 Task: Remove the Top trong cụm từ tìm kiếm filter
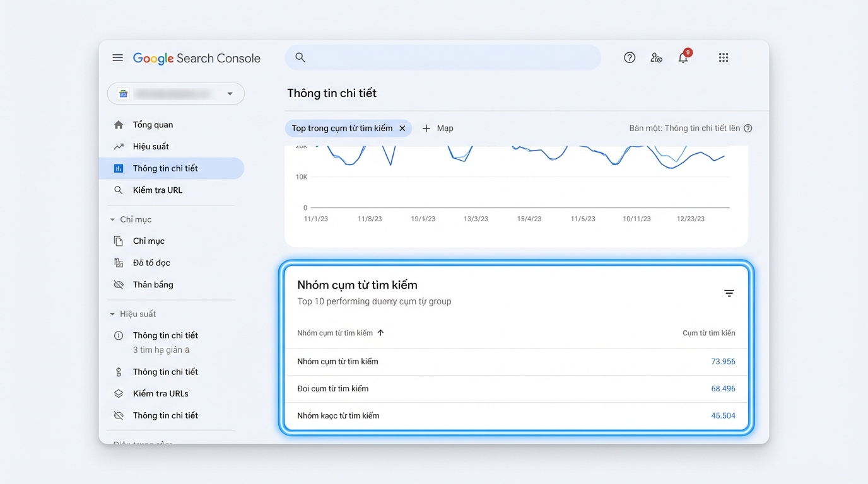coord(402,128)
